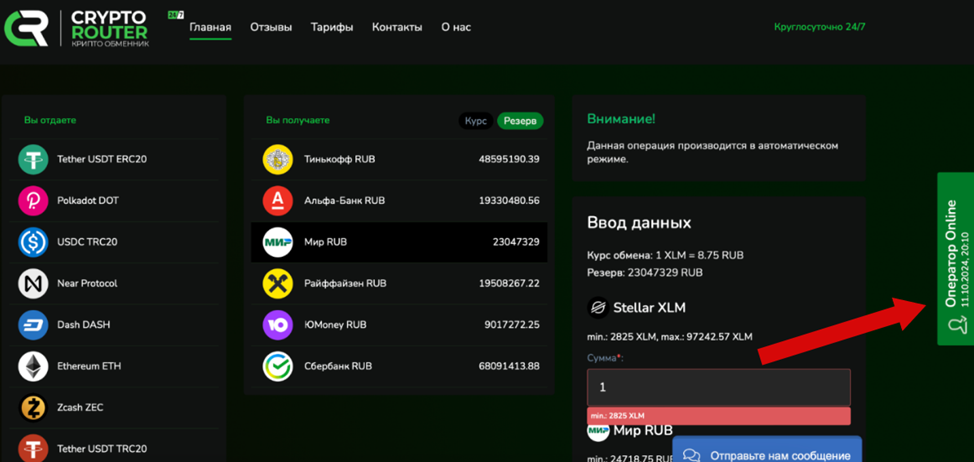
Task: Open the Отправьте нам сообщение chat
Action: click(767, 450)
